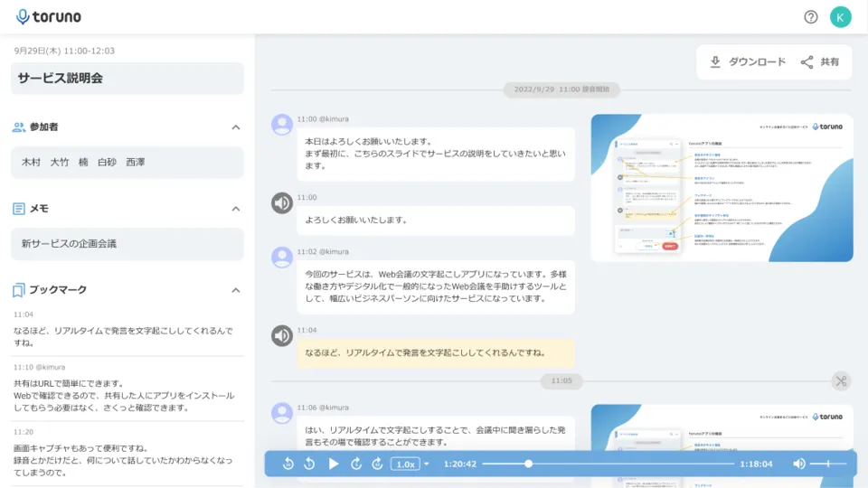Click the elapsed time 1:20:42
The image size is (868, 488).
tap(460, 465)
